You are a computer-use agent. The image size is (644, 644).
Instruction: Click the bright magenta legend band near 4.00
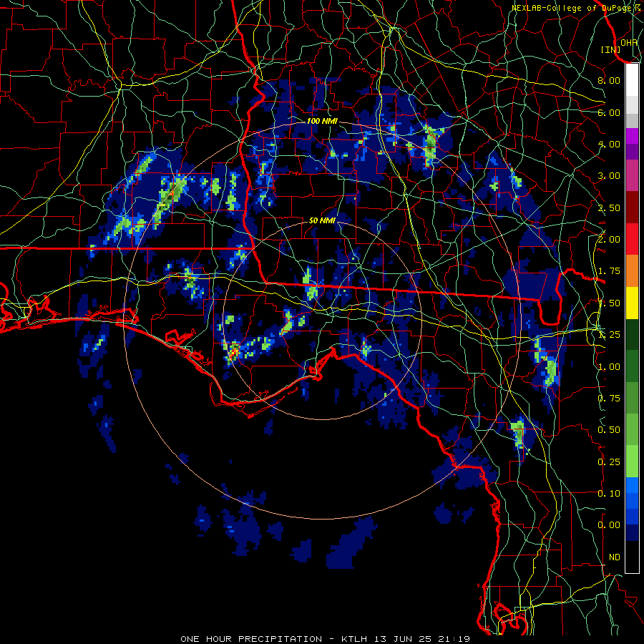[x=632, y=136]
